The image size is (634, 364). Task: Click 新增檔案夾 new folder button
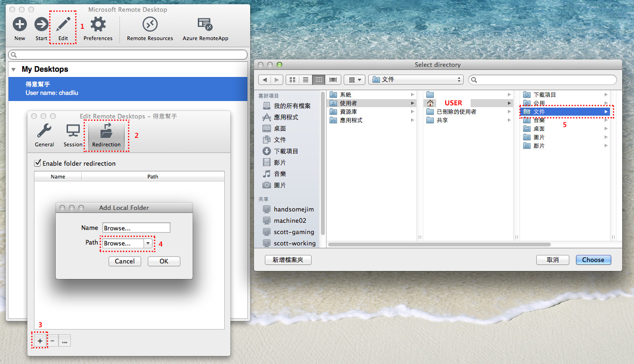[287, 260]
